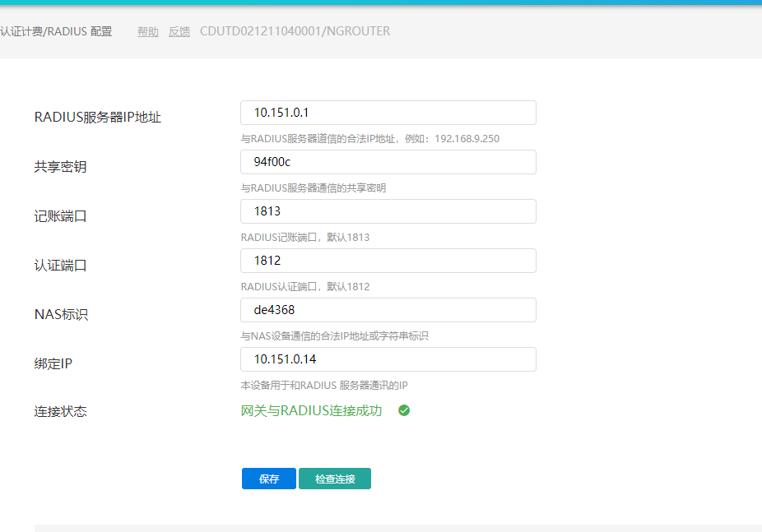Click the 保存 button

point(268,479)
